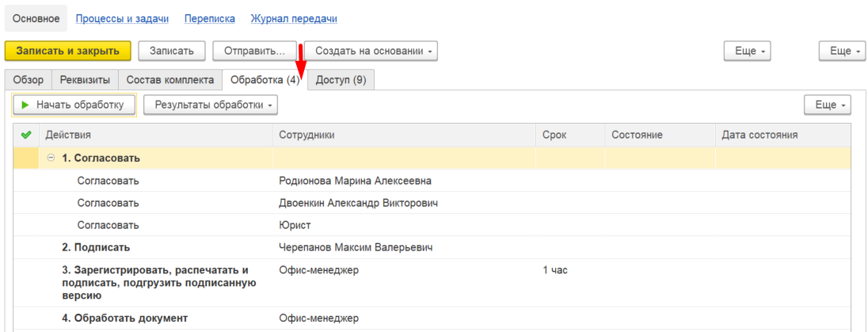Click 'Начать обработку' button
Viewport: 868px width, 332px height.
point(74,105)
